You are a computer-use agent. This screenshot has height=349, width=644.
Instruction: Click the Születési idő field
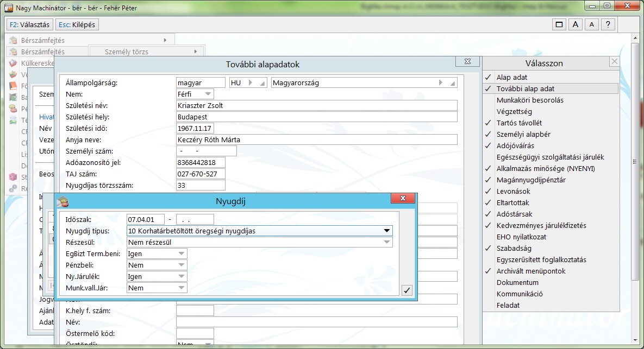pos(195,128)
